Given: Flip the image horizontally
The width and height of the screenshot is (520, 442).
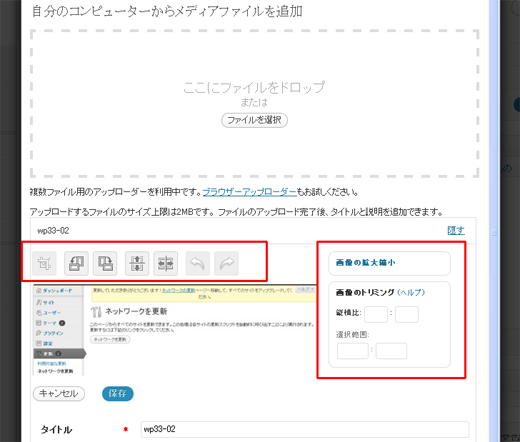Looking at the screenshot, I should (x=166, y=263).
